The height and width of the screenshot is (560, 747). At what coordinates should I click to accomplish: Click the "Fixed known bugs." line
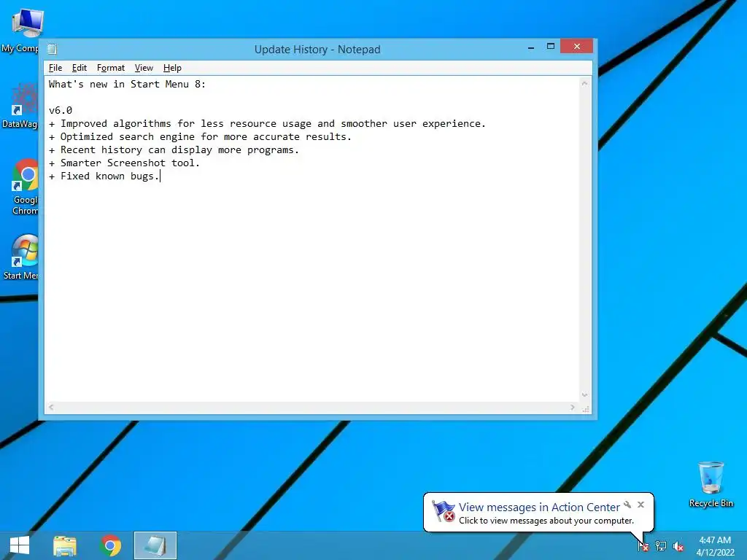pyautogui.click(x=104, y=176)
